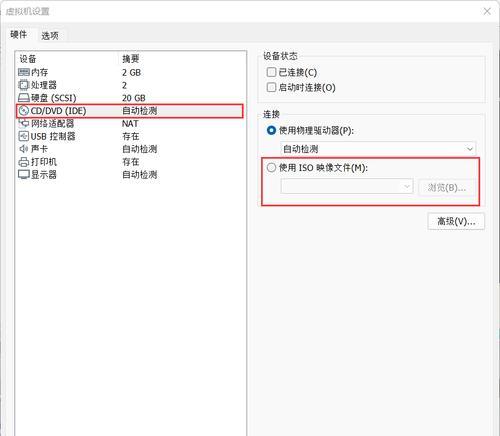
Task: Select the 显示器 display icon
Action: pos(24,174)
